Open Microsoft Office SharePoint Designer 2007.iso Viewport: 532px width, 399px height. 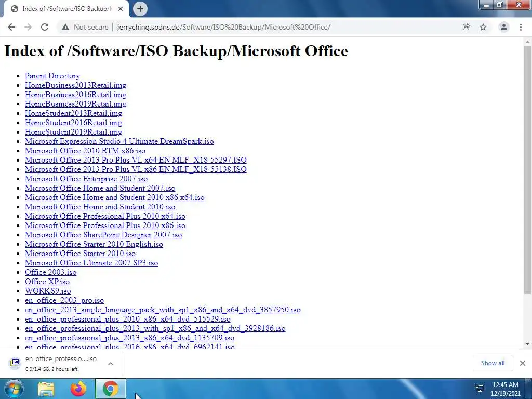pos(103,235)
